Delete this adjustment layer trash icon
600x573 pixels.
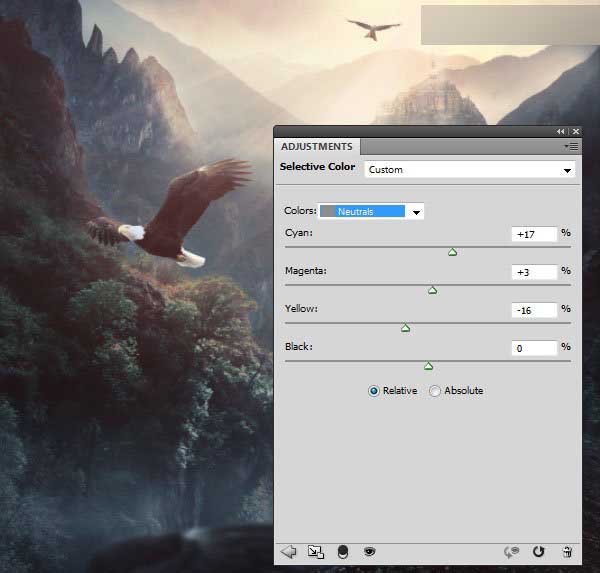pyautogui.click(x=567, y=552)
